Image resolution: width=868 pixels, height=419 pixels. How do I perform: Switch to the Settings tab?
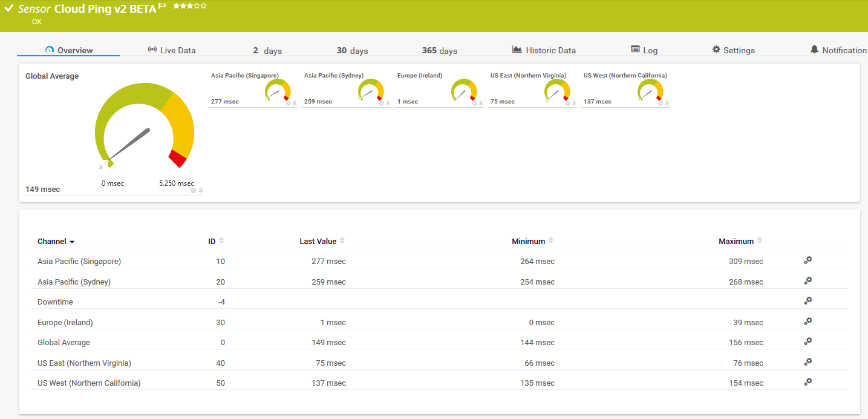coord(733,50)
